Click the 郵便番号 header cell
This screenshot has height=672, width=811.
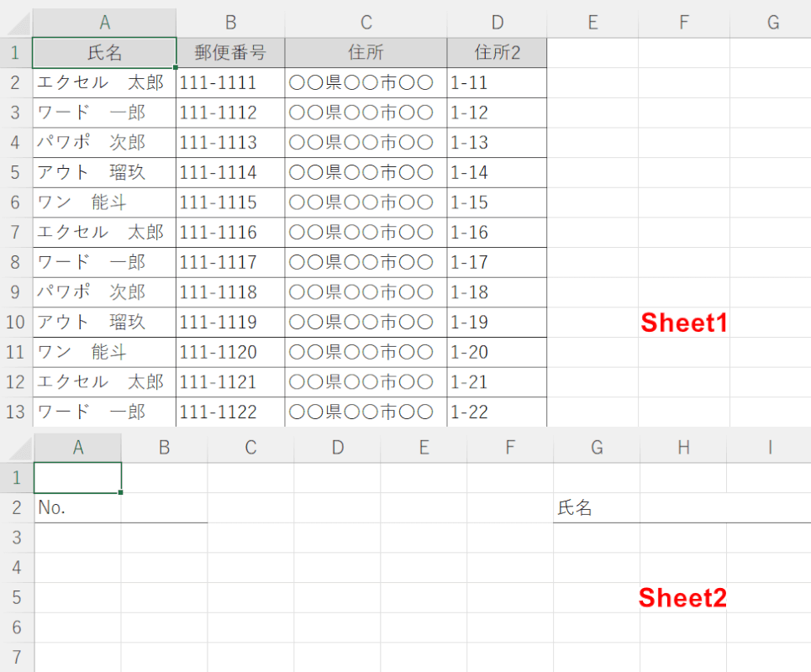pos(230,53)
